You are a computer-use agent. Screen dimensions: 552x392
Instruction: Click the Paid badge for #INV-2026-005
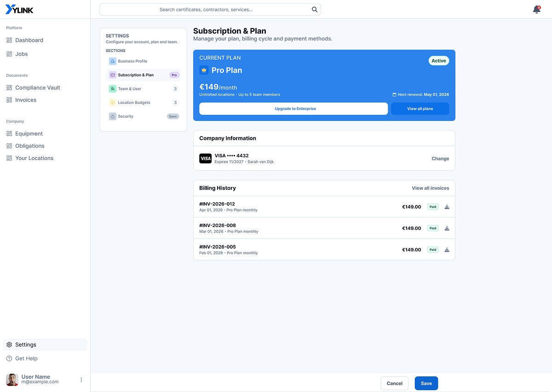(x=433, y=250)
